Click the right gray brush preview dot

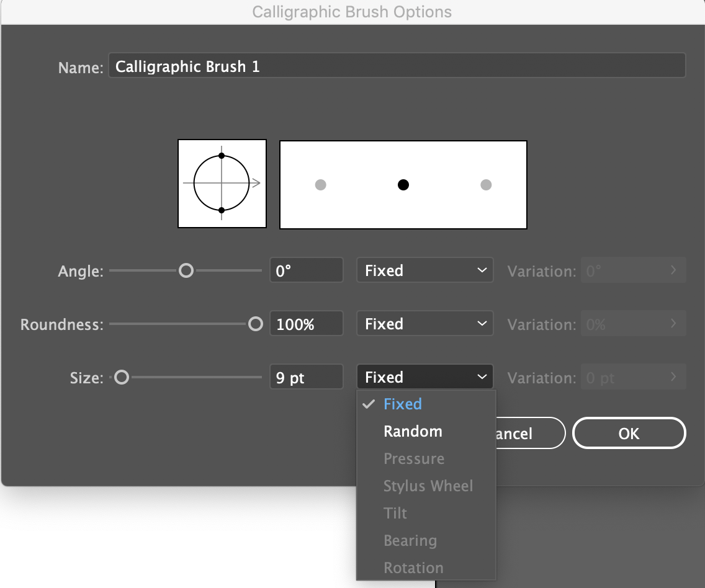(x=486, y=184)
